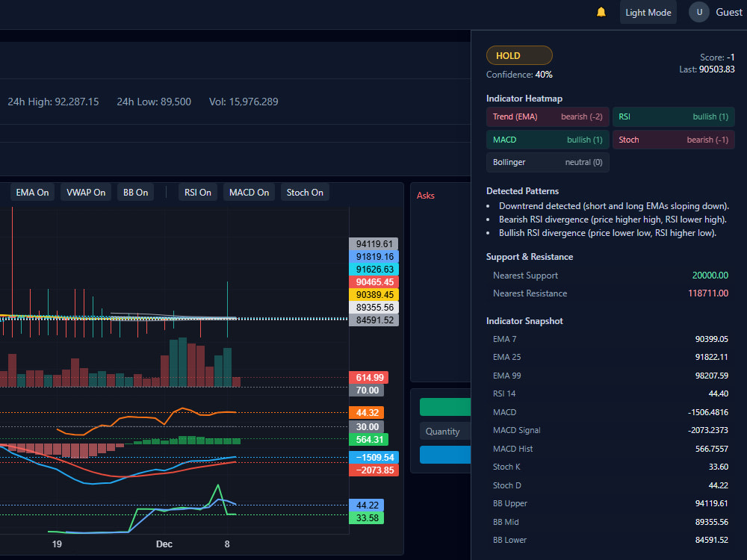Click the BB Lower snapshot row
The image size is (747, 560).
(x=610, y=540)
